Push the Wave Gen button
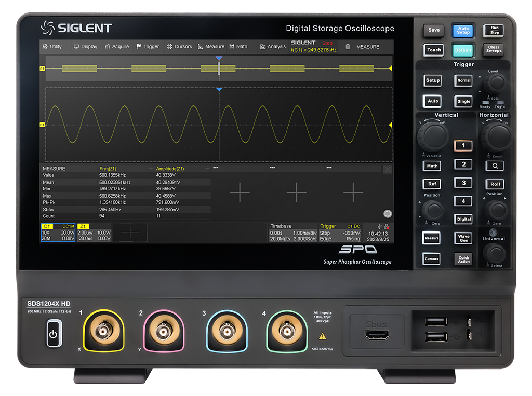532x396 pixels. coord(463,238)
